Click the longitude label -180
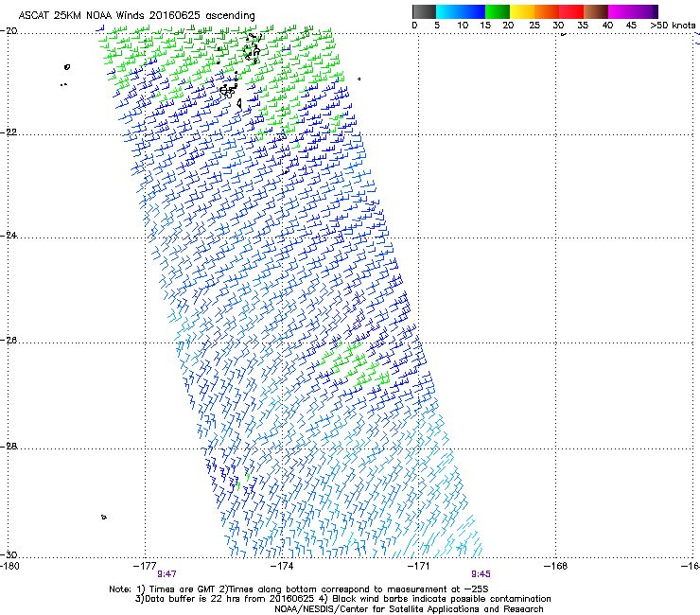700x615 pixels. [9, 566]
